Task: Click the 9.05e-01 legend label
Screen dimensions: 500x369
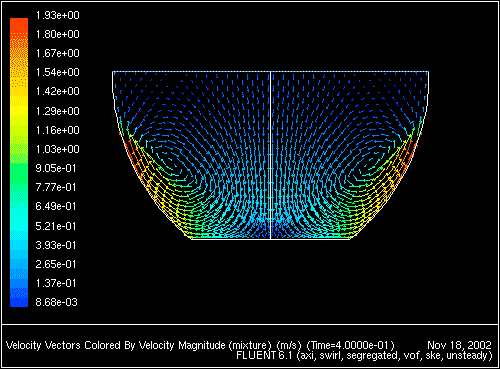Action: pos(56,168)
